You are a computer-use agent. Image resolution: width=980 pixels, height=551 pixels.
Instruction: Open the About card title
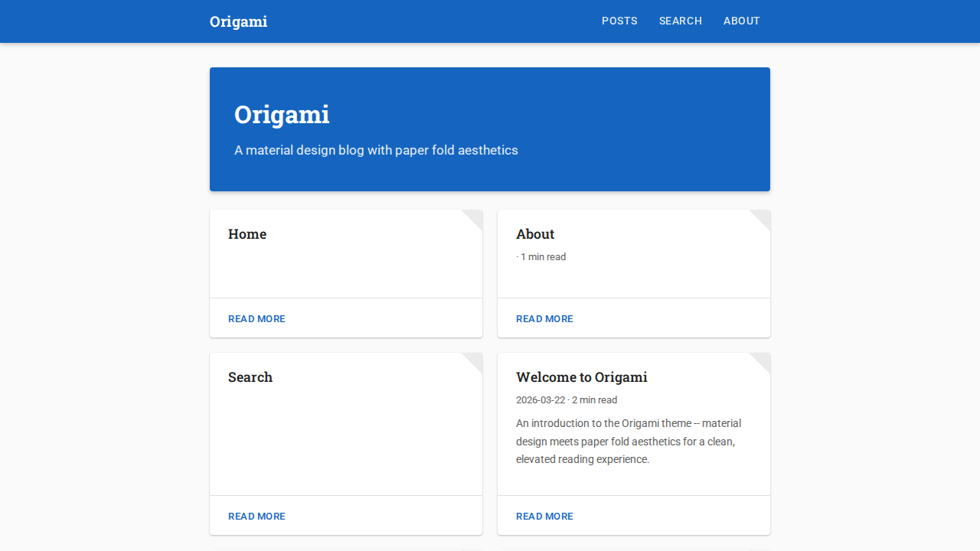(535, 234)
